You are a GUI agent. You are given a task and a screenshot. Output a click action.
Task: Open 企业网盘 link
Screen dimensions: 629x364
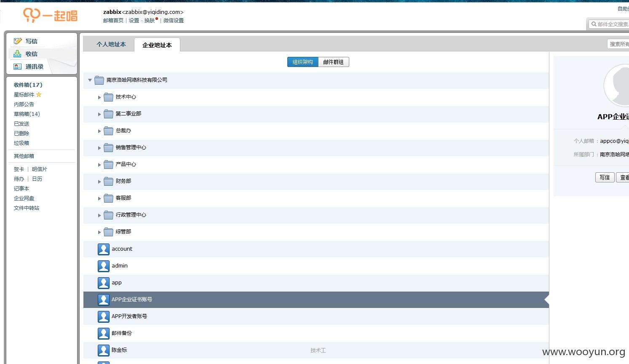[24, 198]
